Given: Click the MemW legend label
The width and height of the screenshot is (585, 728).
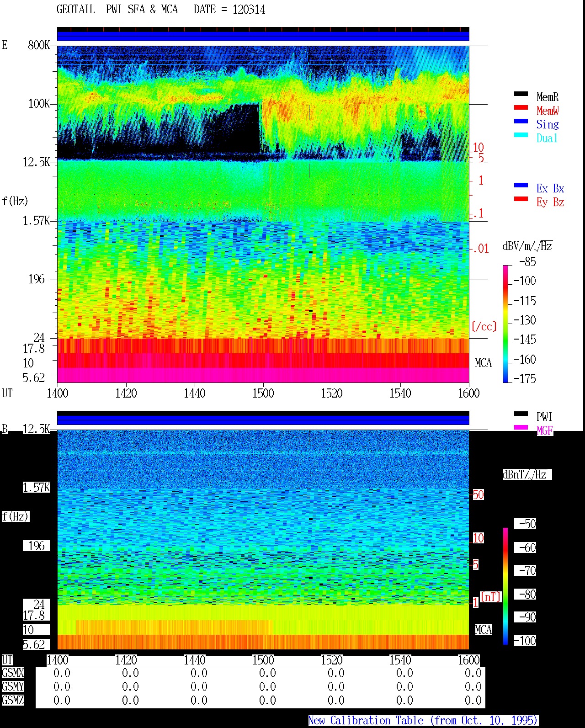Looking at the screenshot, I should tap(548, 111).
